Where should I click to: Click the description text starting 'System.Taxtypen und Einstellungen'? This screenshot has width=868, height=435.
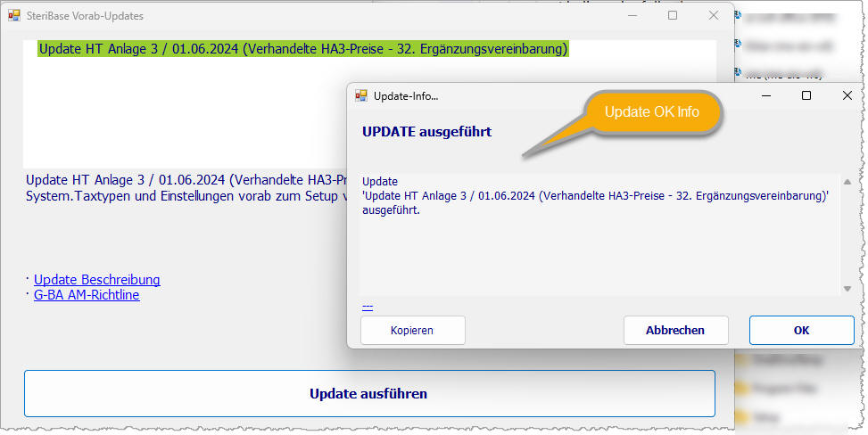186,196
